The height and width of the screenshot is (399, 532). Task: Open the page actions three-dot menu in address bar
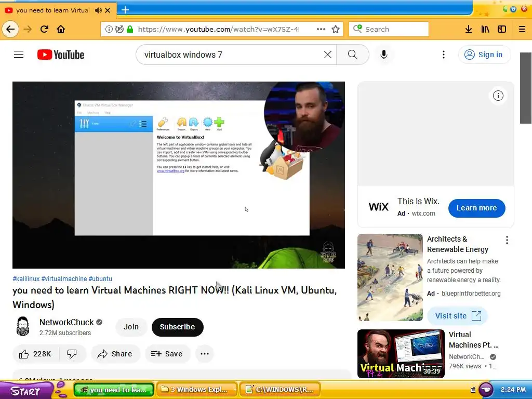321,29
